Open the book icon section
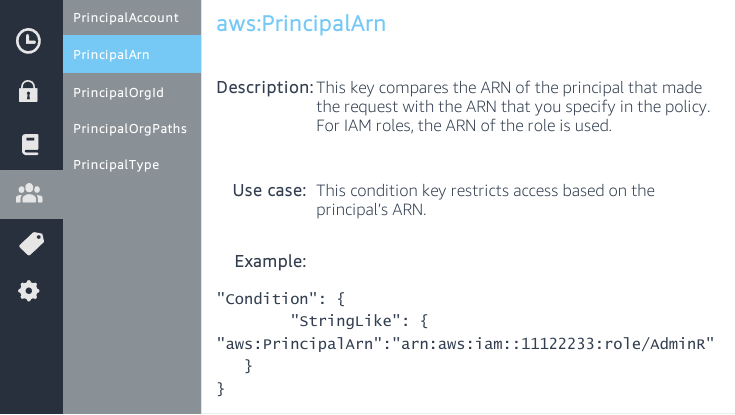The height and width of the screenshot is (415, 735). (x=29, y=144)
